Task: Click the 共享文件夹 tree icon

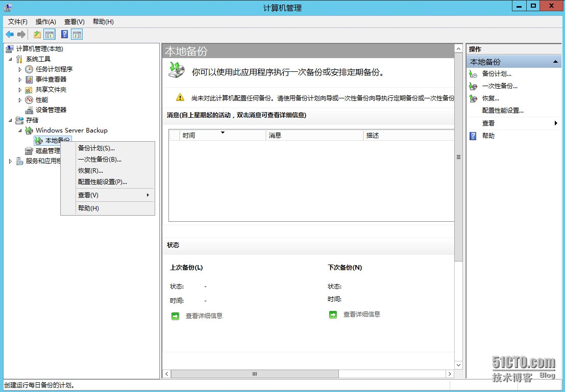Action: [29, 90]
